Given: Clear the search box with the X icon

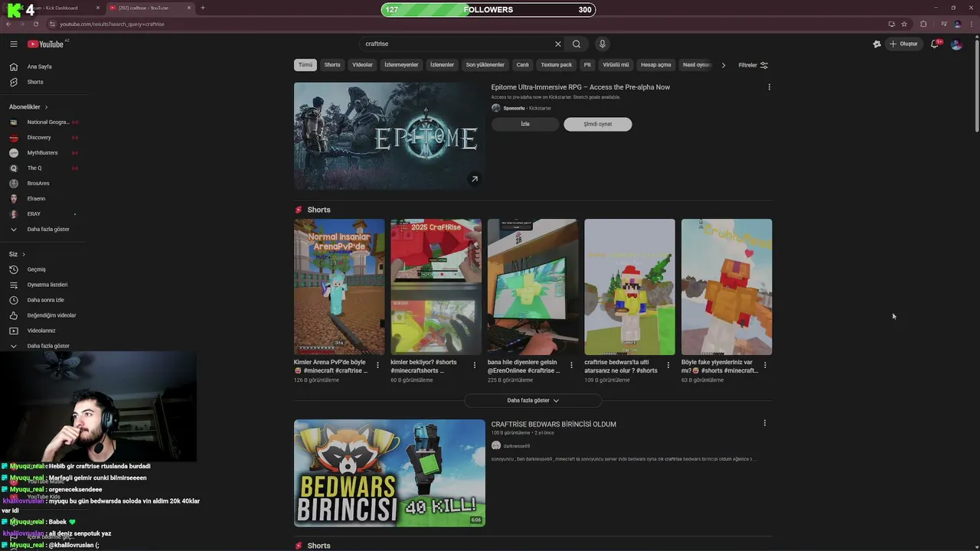Looking at the screenshot, I should pyautogui.click(x=558, y=44).
